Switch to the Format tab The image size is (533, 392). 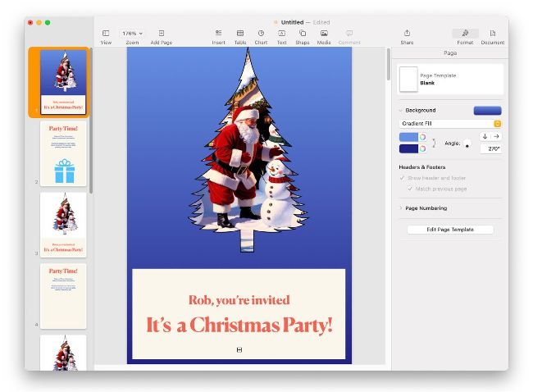(465, 36)
